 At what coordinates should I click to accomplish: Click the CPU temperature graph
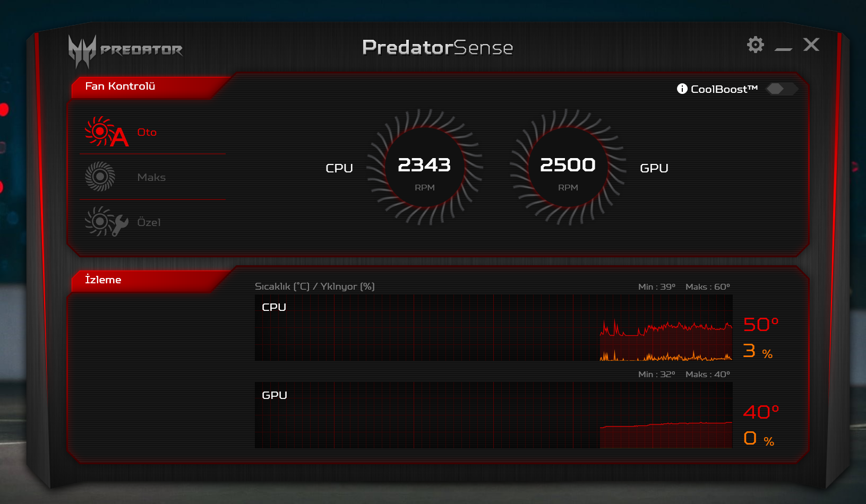click(494, 328)
